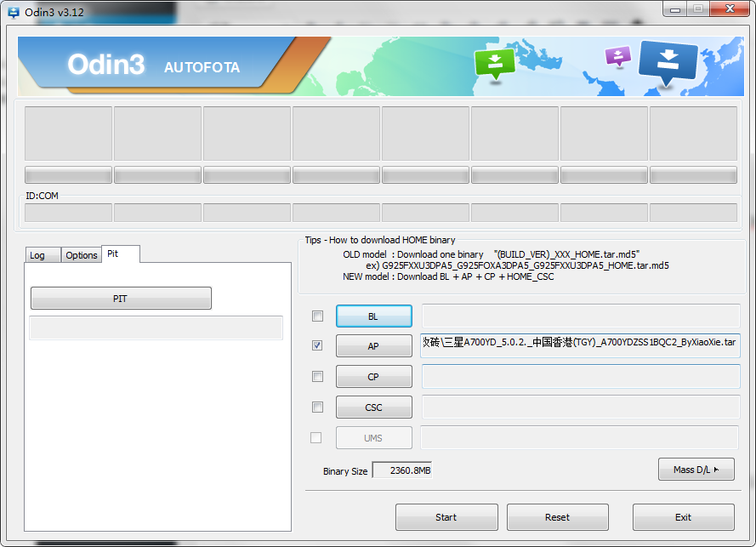Image resolution: width=756 pixels, height=547 pixels.
Task: Click the disabled UMS button
Action: click(x=373, y=438)
